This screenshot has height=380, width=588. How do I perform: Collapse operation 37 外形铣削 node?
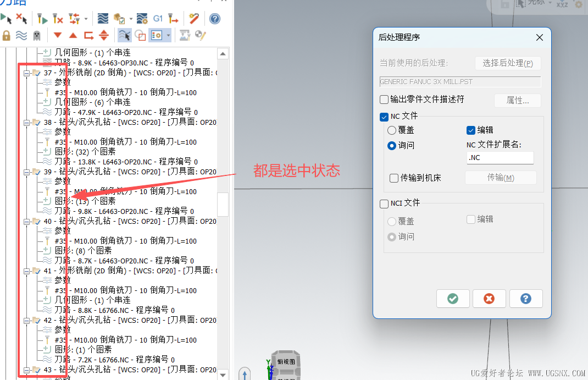point(26,73)
